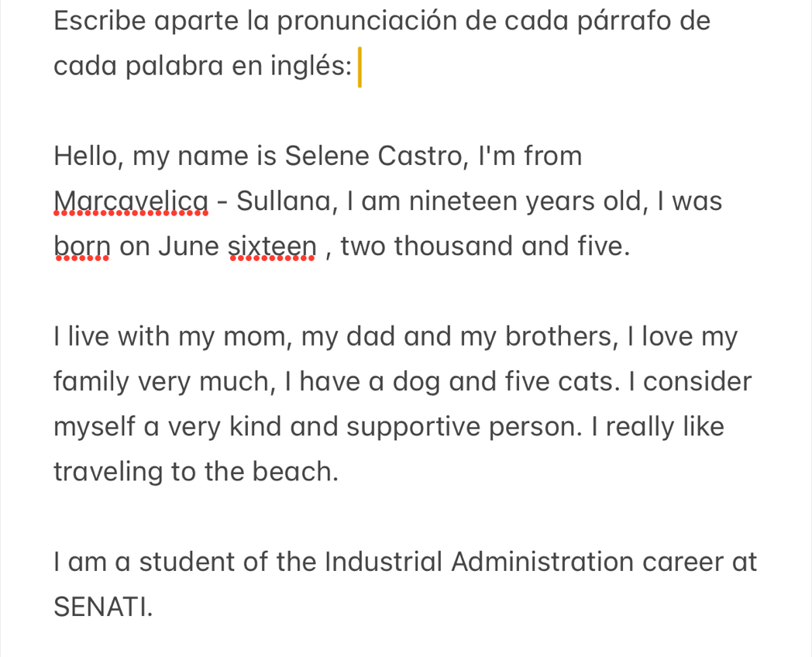Click the word family
Viewport: 812px width, 657px height.
(94, 382)
